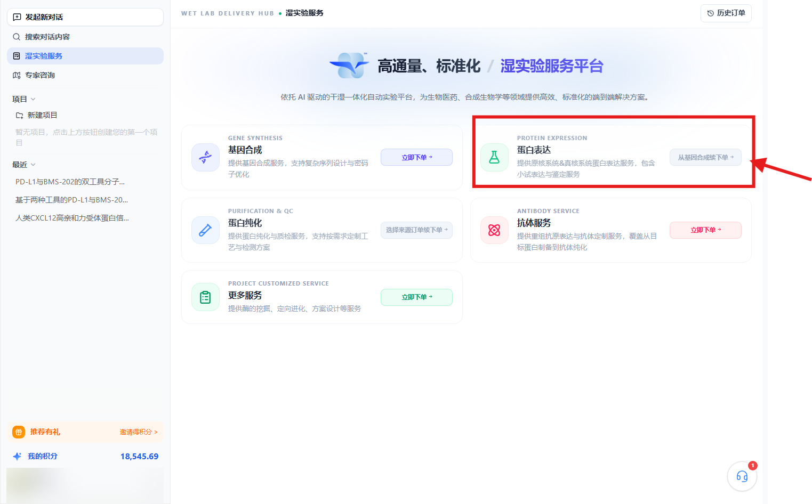Click 选择来源订单续下单 for 蛋白纯化
Image resolution: width=812 pixels, height=504 pixels.
click(x=416, y=230)
